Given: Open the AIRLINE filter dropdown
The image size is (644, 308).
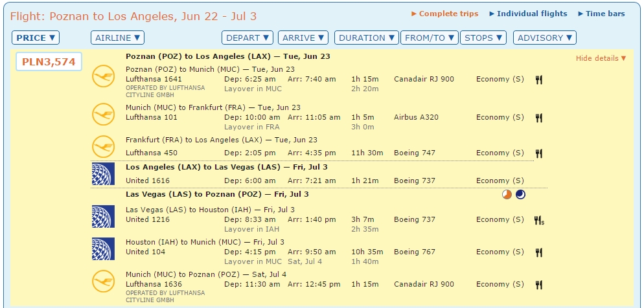Looking at the screenshot, I should 117,38.
